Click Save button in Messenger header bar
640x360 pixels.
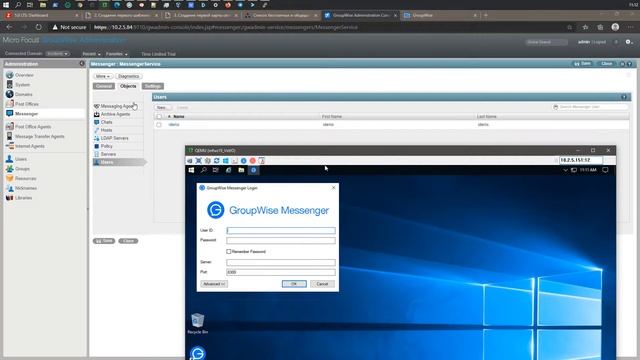[x=582, y=64]
